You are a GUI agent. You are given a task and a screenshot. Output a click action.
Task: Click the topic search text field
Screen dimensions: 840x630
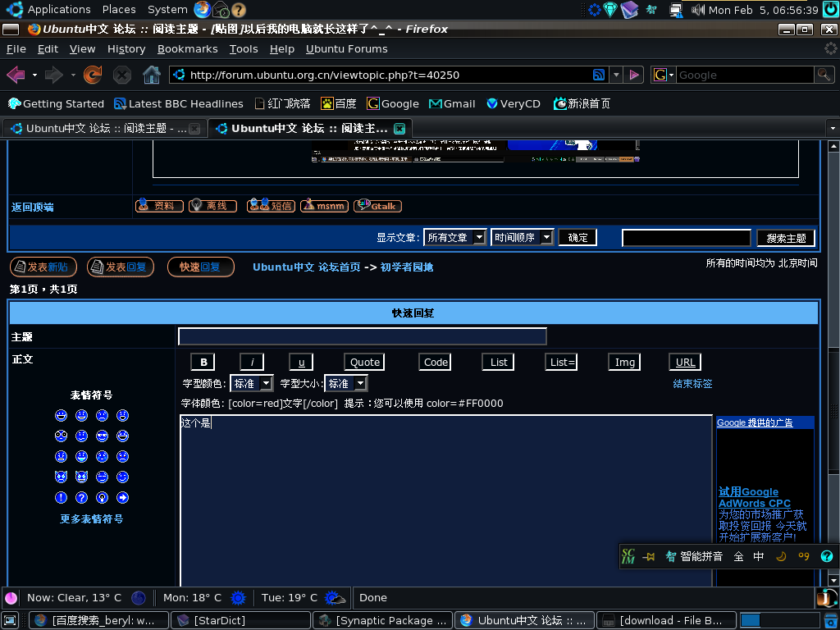coord(687,237)
